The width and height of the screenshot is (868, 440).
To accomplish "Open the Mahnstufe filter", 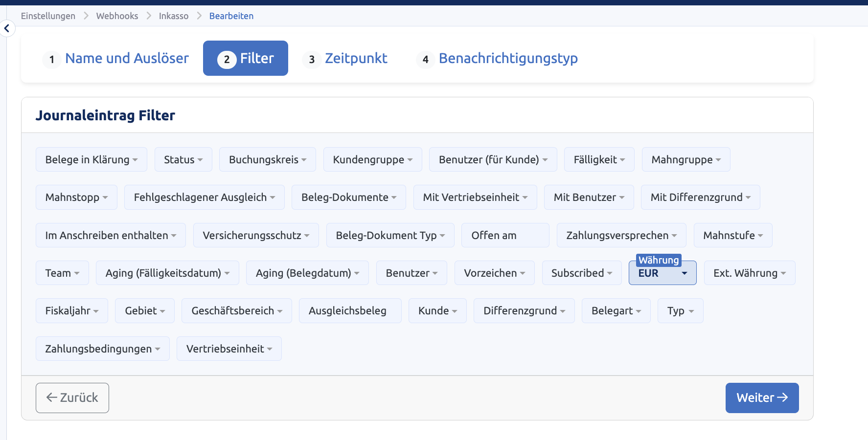I will [x=733, y=235].
